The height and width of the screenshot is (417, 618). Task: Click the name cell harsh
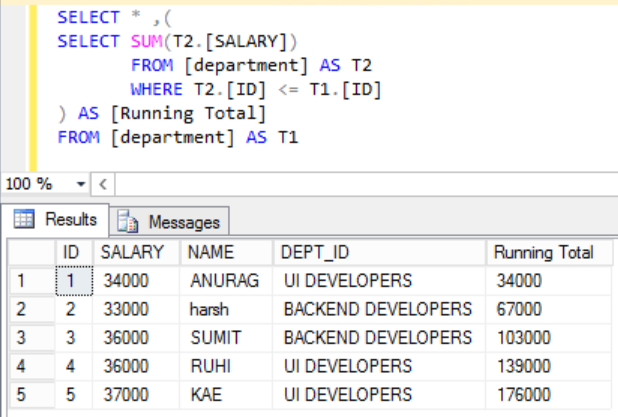pyautogui.click(x=226, y=309)
